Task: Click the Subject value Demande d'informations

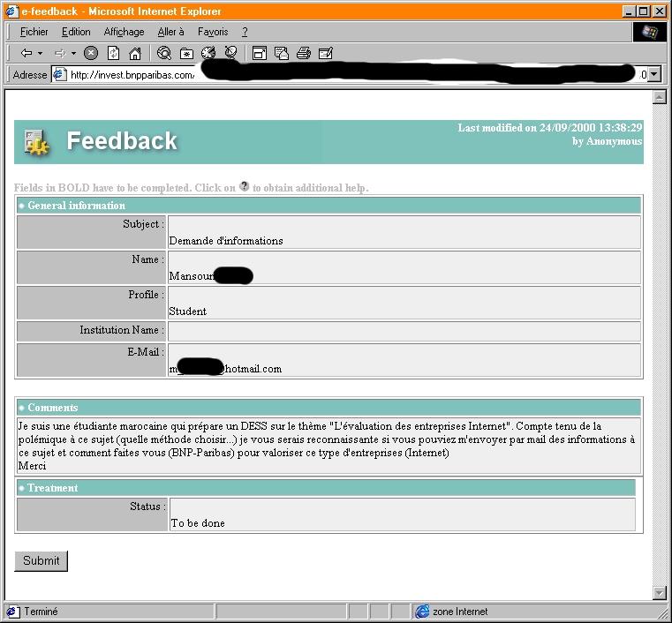Action: click(226, 241)
